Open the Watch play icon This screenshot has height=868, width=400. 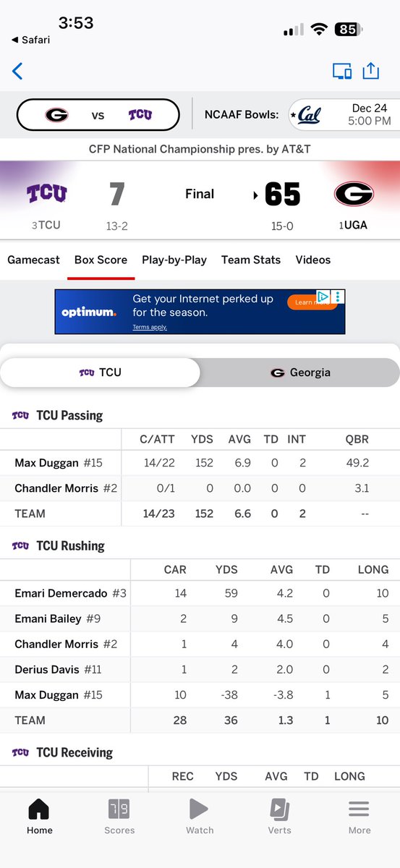(200, 817)
